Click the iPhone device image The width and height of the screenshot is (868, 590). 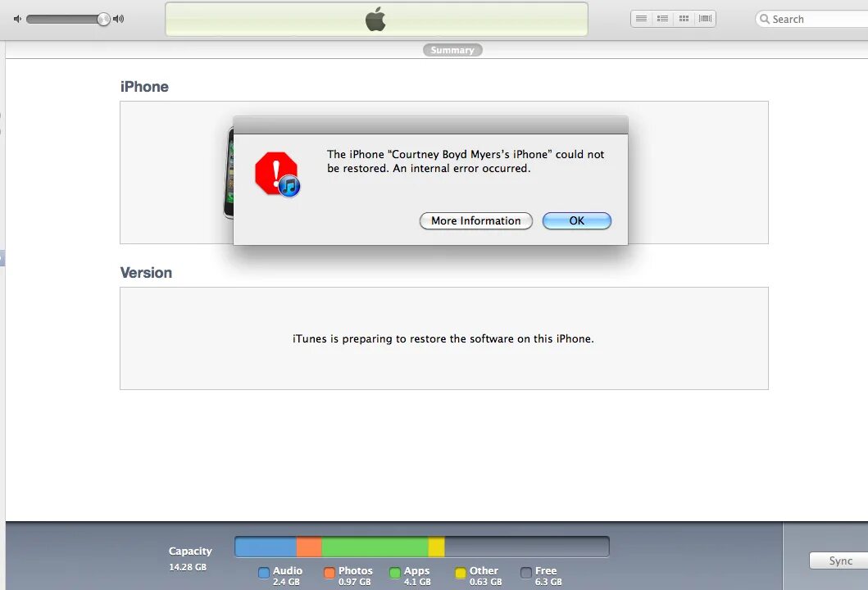point(228,173)
